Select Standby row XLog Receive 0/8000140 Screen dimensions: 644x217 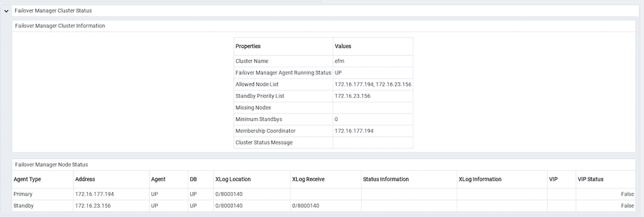pyautogui.click(x=326, y=206)
